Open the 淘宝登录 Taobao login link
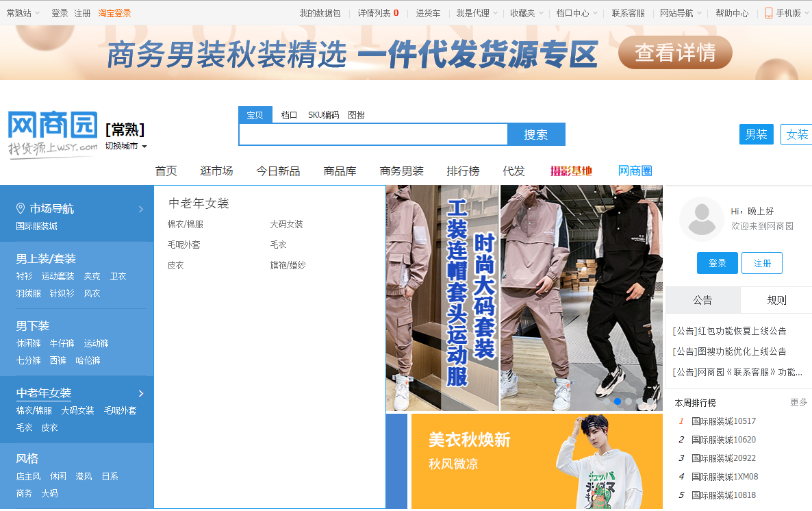The image size is (812, 511). 114,12
